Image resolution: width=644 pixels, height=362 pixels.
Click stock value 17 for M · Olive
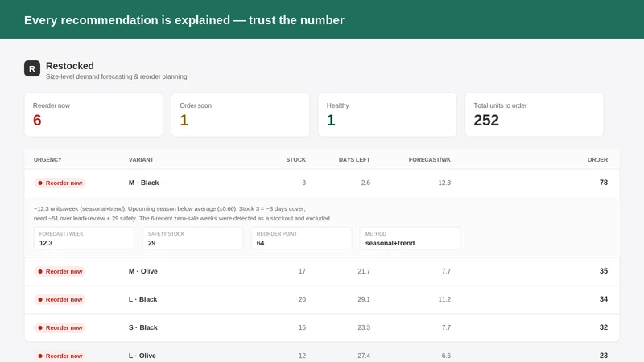[303, 271]
